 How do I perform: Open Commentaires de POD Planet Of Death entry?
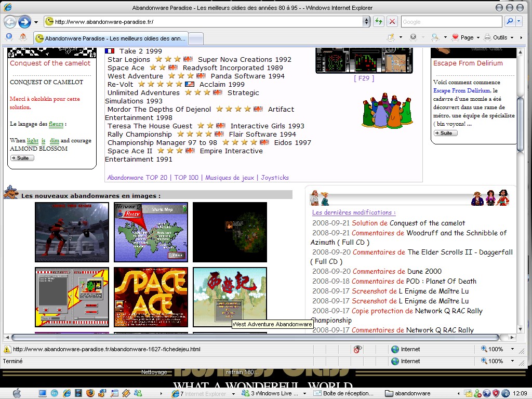(x=394, y=281)
